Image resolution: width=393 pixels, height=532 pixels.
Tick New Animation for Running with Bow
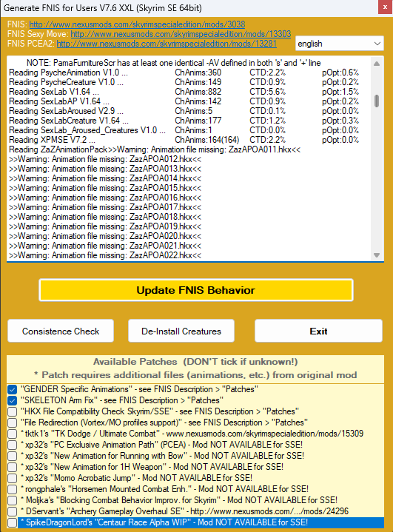(13, 456)
